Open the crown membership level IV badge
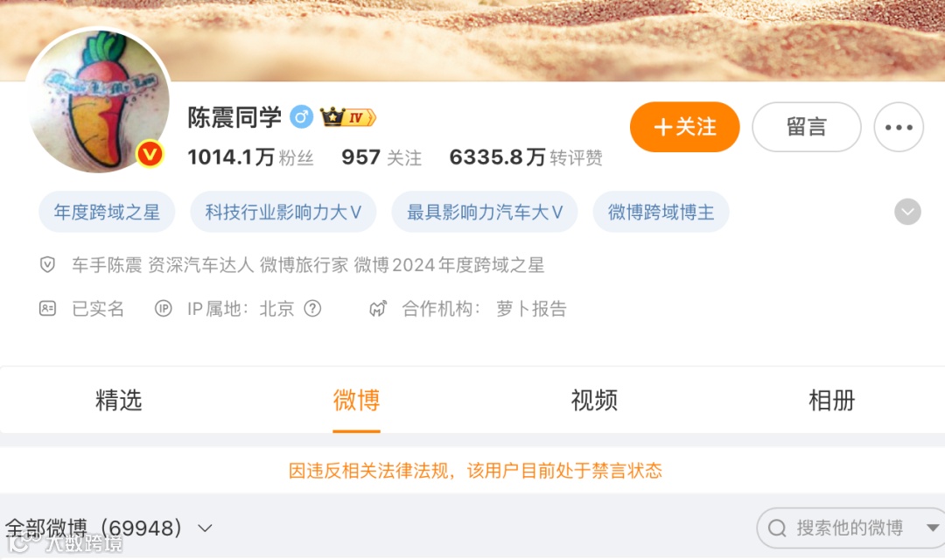 347,117
